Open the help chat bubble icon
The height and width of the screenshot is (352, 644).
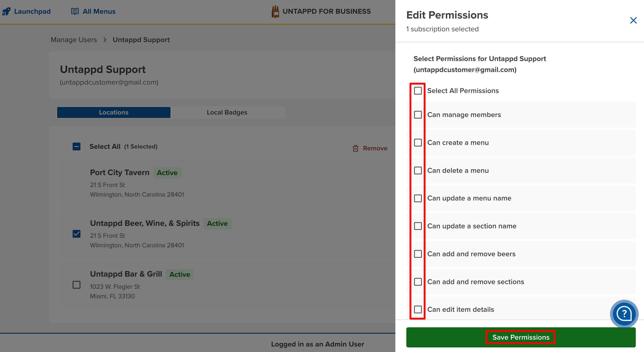pos(624,314)
